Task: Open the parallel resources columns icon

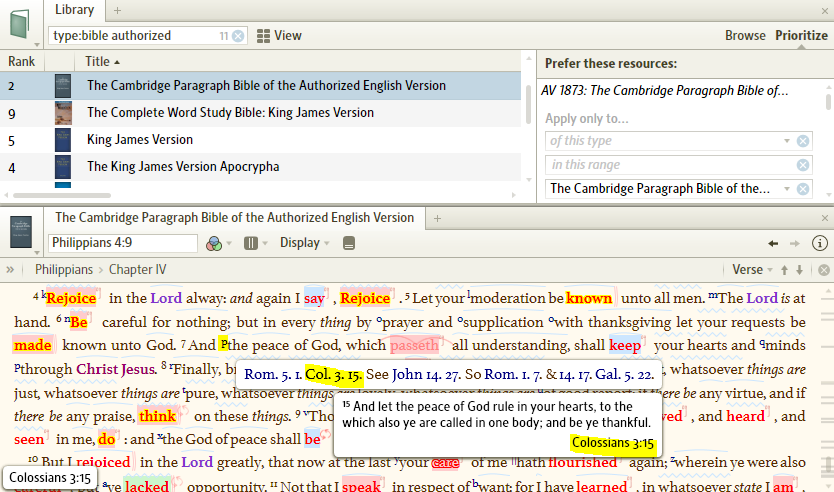Action: (251, 243)
